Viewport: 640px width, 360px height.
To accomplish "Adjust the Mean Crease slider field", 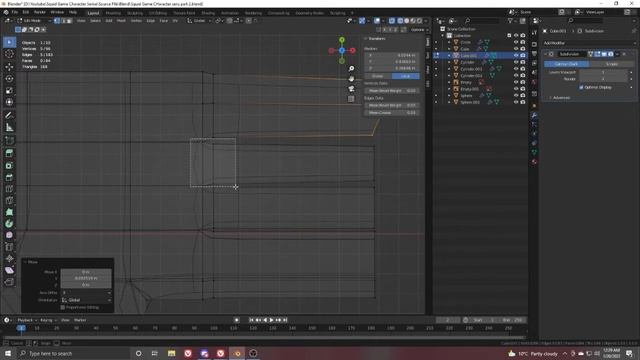I will pyautogui.click(x=392, y=113).
